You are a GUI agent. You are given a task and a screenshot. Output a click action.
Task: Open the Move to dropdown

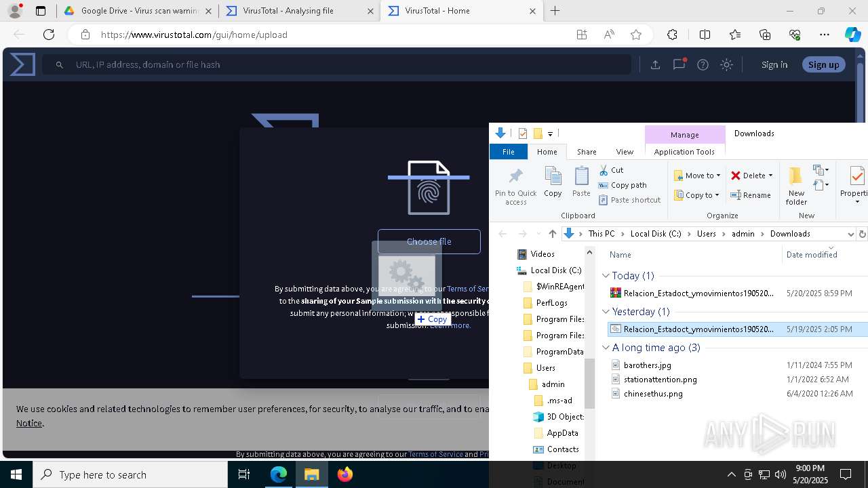[x=696, y=176]
